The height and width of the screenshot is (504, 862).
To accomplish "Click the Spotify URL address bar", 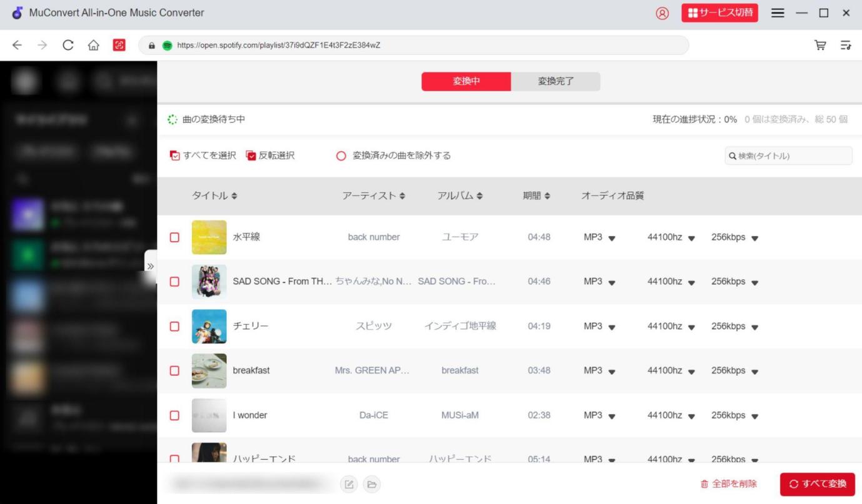I will 413,46.
